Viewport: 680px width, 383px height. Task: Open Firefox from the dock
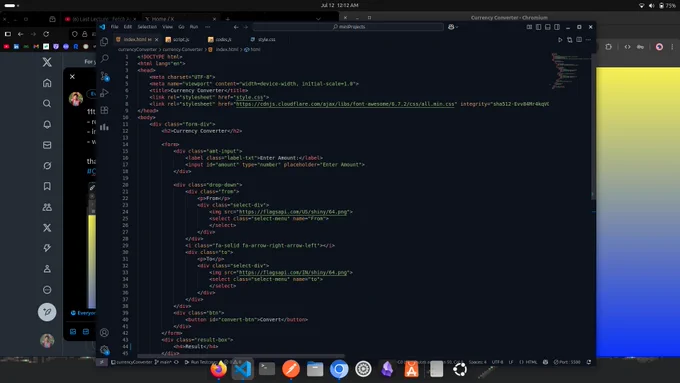pyautogui.click(x=219, y=369)
